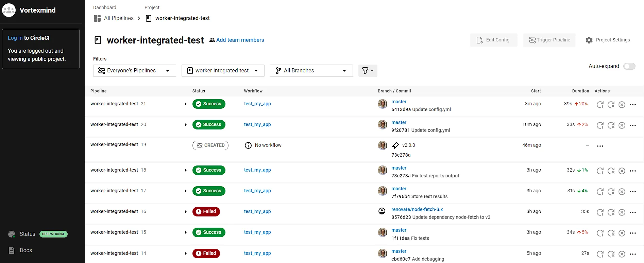Open the funnel filter dropdown
The height and width of the screenshot is (263, 644).
368,71
